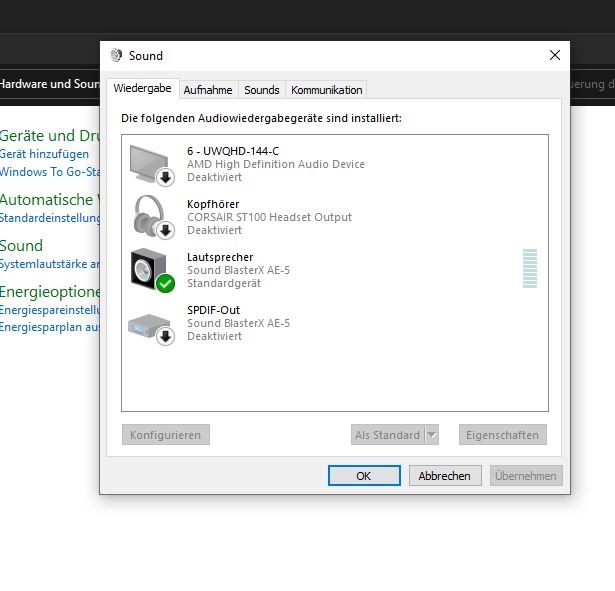Open 'Energiesparplan auswählen' link in Control Panel
The image size is (615, 591).
(x=50, y=327)
